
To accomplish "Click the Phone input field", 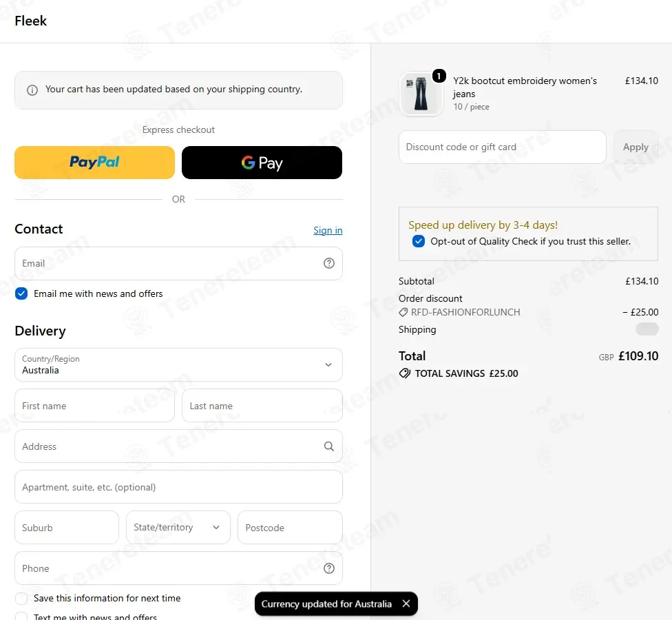I will pyautogui.click(x=179, y=568).
